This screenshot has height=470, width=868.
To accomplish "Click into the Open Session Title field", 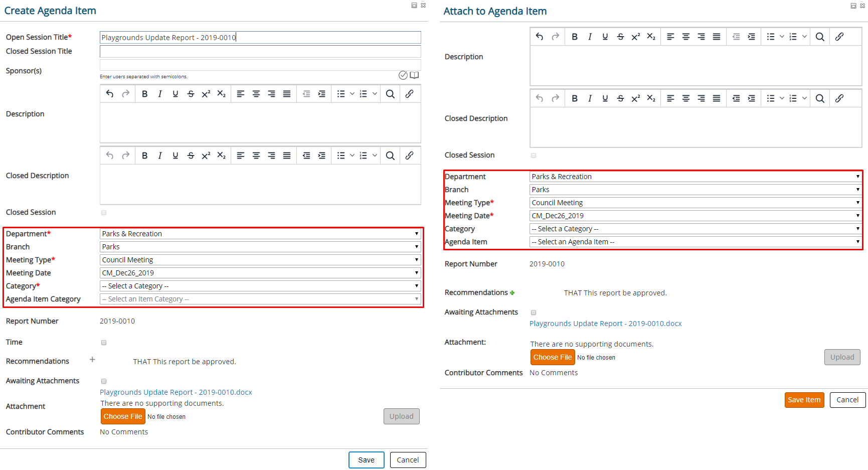I will pos(260,38).
